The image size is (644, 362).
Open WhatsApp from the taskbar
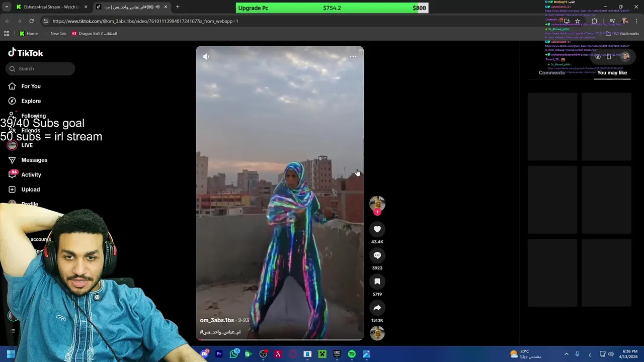pyautogui.click(x=234, y=354)
